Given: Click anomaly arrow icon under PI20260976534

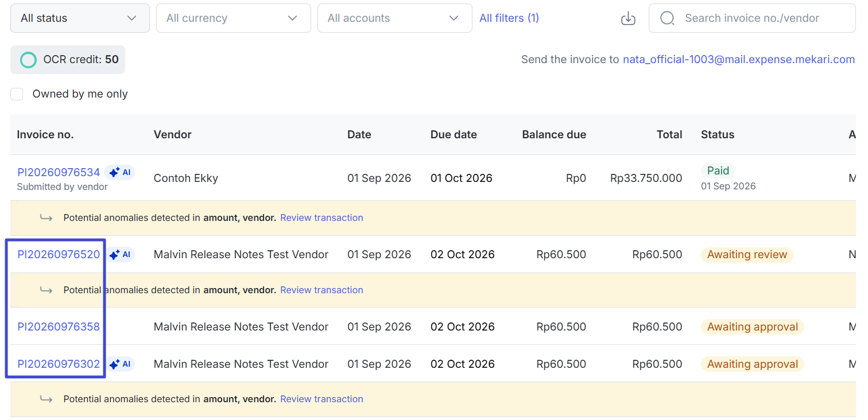Looking at the screenshot, I should (46, 218).
